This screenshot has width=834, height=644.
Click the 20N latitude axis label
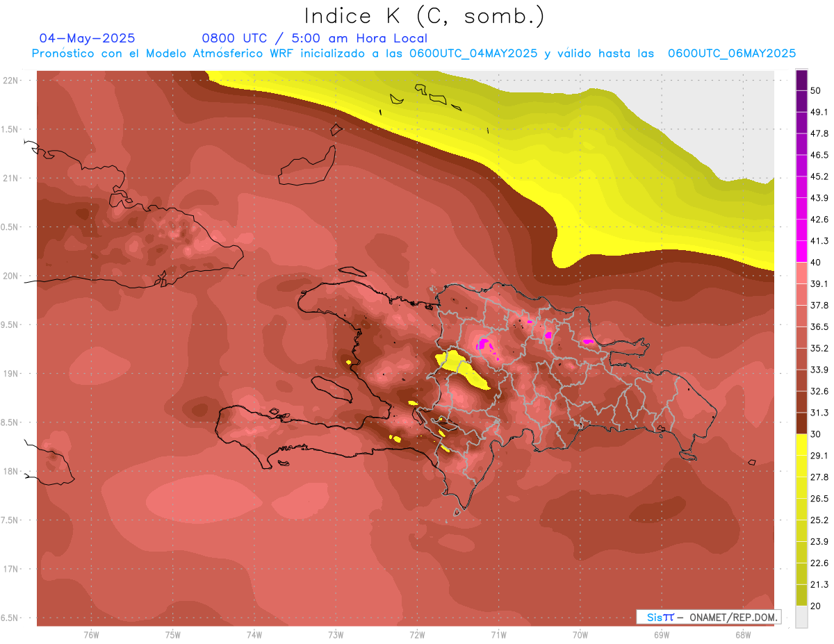click(x=10, y=276)
